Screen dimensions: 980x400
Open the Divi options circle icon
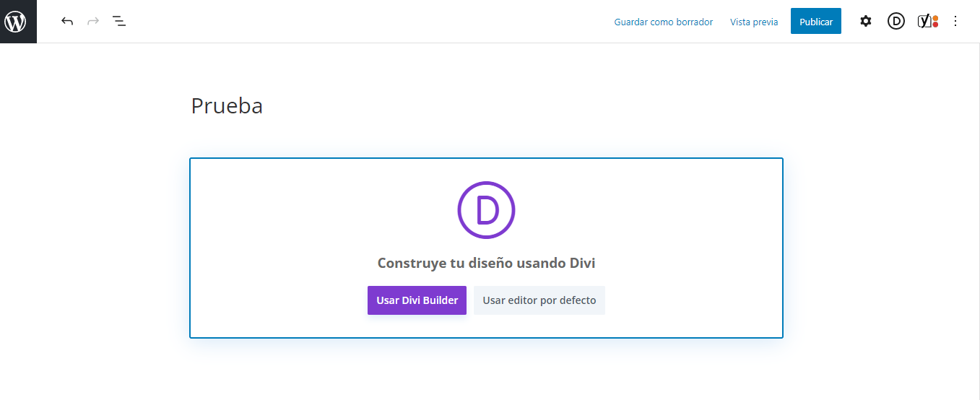point(896,22)
